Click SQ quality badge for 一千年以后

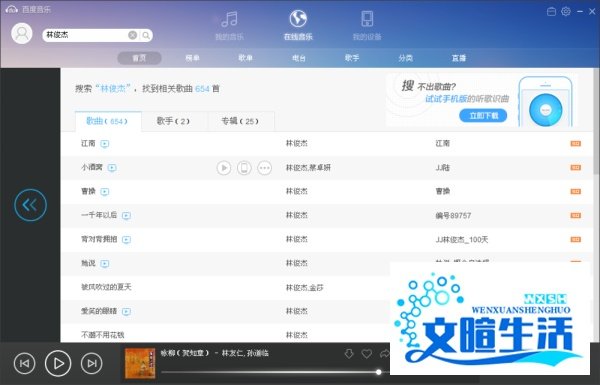coord(576,215)
